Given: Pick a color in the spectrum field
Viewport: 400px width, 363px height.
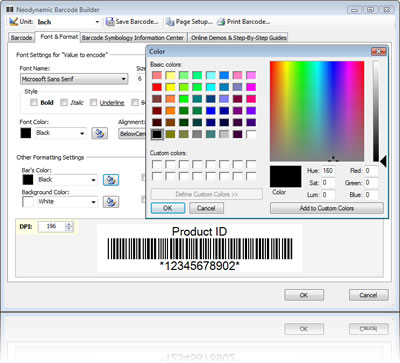Looking at the screenshot, I should point(317,111).
